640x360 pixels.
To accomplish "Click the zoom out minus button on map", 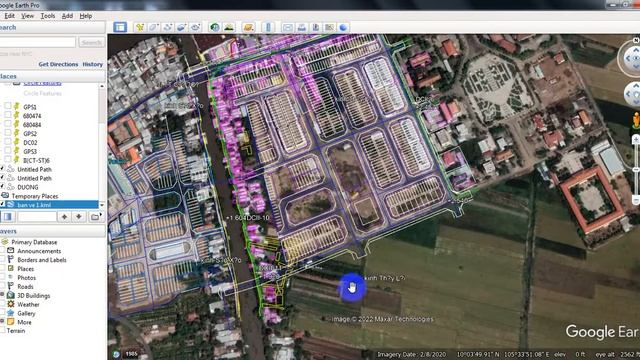I will point(636,200).
